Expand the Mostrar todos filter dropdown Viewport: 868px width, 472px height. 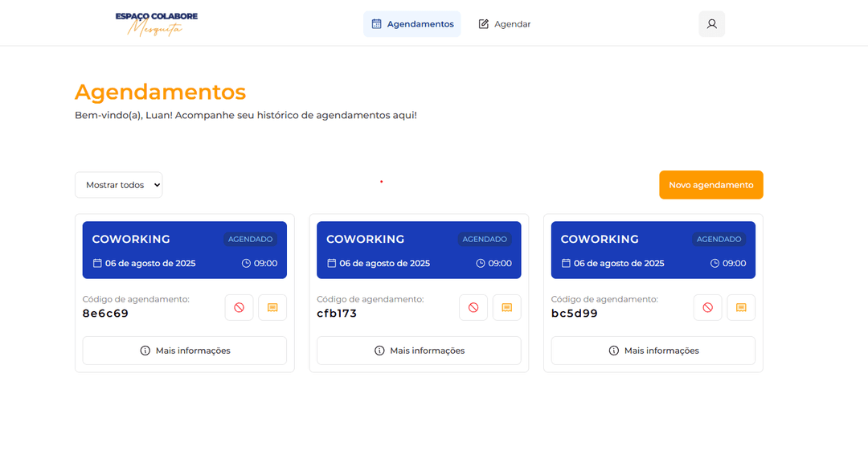point(118,185)
